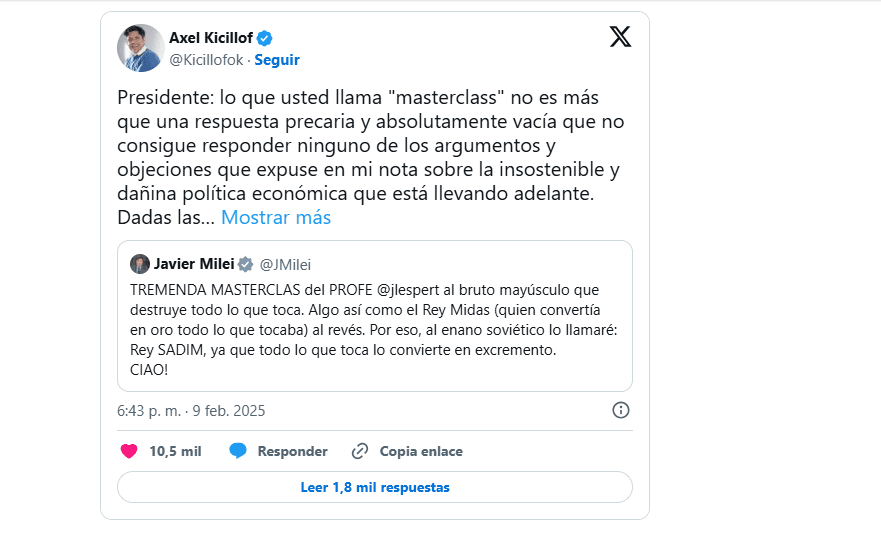The height and width of the screenshot is (537, 881).
Task: Open the tweet info icon
Action: (x=620, y=410)
